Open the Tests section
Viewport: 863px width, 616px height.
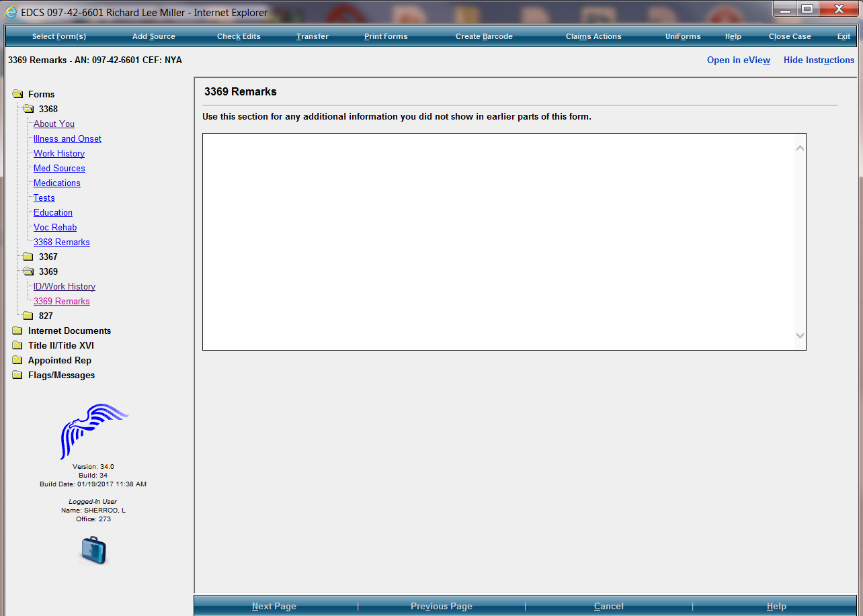(x=44, y=197)
